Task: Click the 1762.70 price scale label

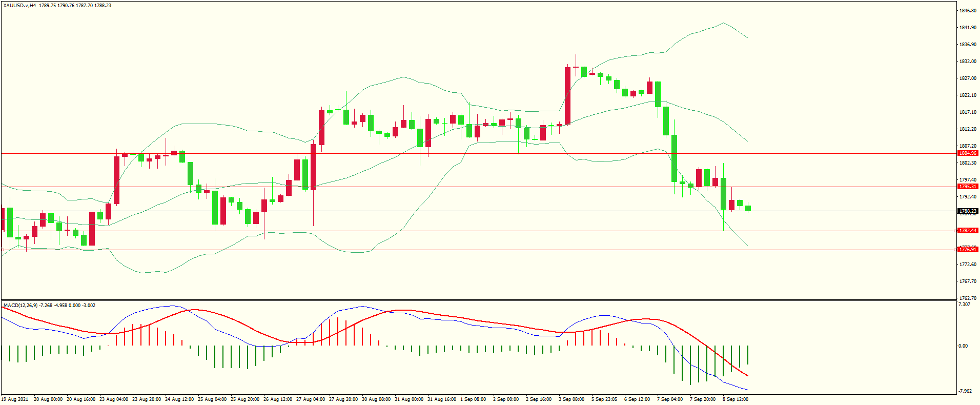Action: click(x=968, y=298)
